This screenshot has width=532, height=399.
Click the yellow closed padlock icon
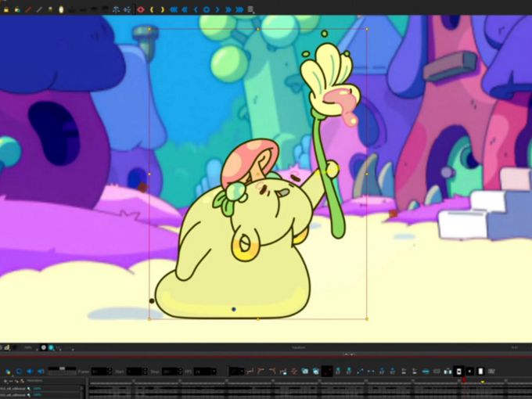[x=6, y=10]
